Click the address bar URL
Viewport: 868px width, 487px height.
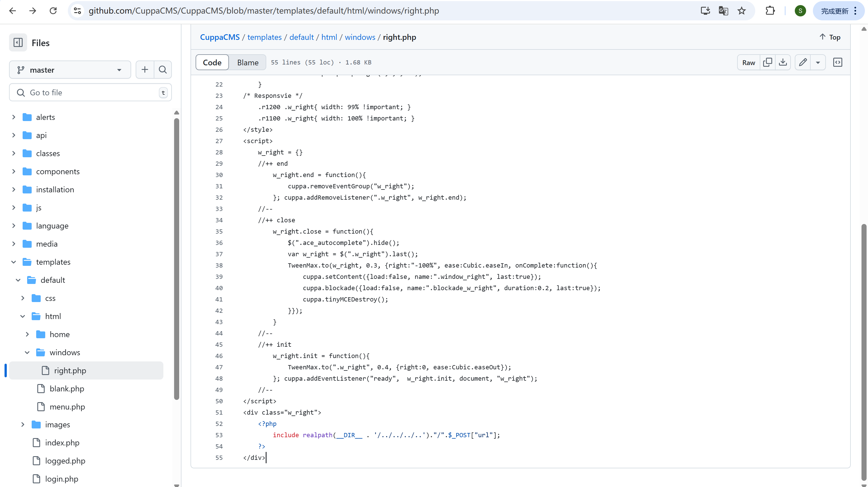pos(263,11)
